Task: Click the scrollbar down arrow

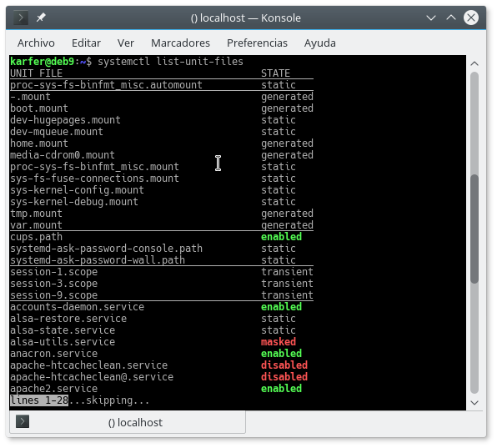Action: coord(474,403)
